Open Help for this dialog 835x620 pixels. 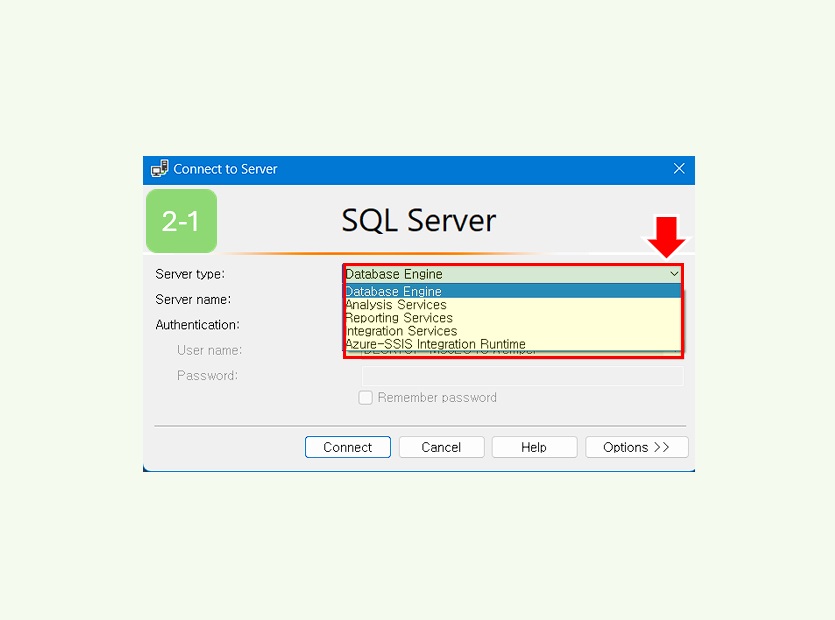534,447
